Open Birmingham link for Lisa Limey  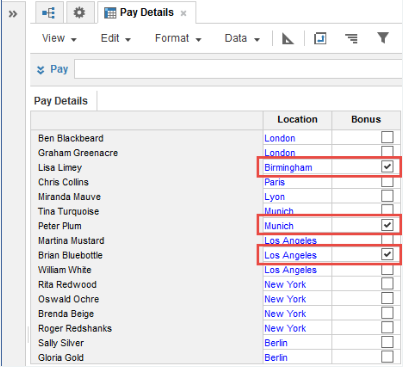[x=288, y=168]
